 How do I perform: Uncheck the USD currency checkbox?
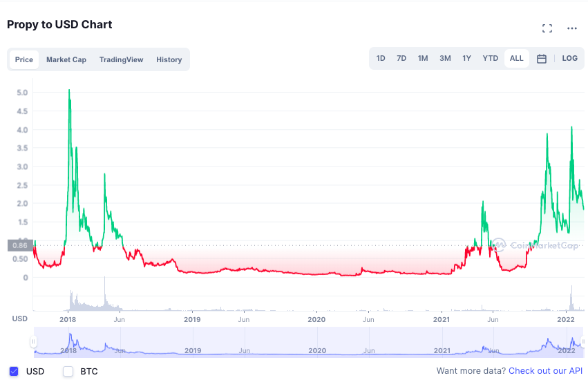click(14, 372)
